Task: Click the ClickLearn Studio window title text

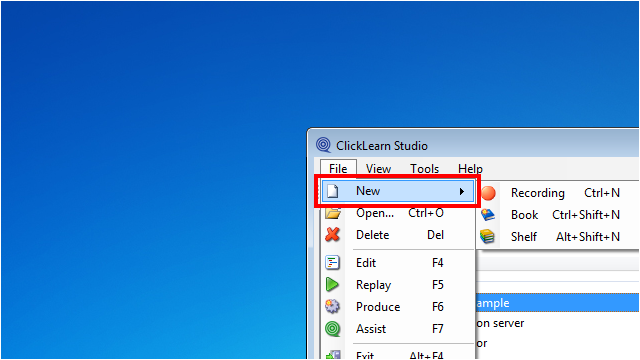Action: 382,146
